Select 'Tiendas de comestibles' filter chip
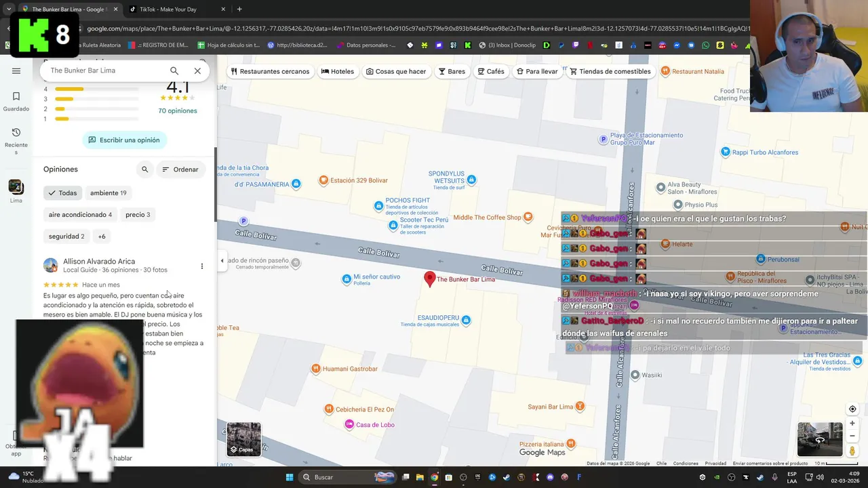The width and height of the screenshot is (868, 488). click(x=610, y=71)
